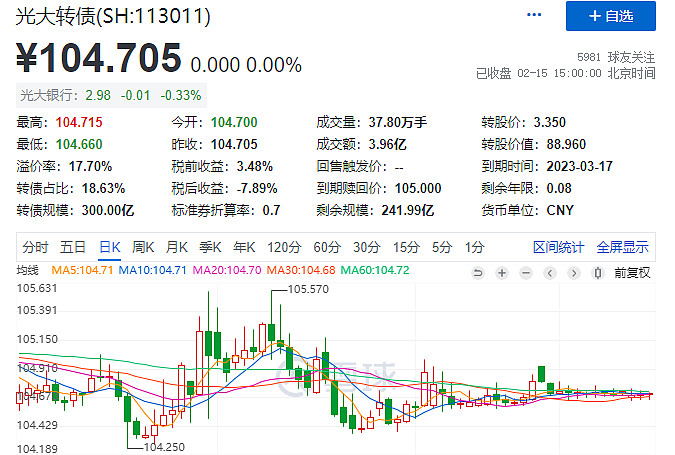Select the 季K quarterly chart tab
Image resolution: width=675 pixels, height=455 pixels.
click(x=210, y=247)
